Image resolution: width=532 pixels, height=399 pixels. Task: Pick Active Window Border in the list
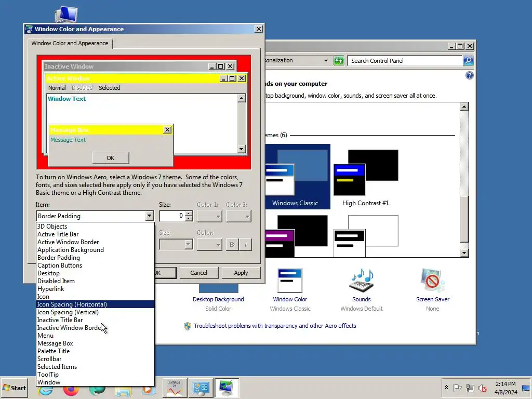click(x=96, y=242)
